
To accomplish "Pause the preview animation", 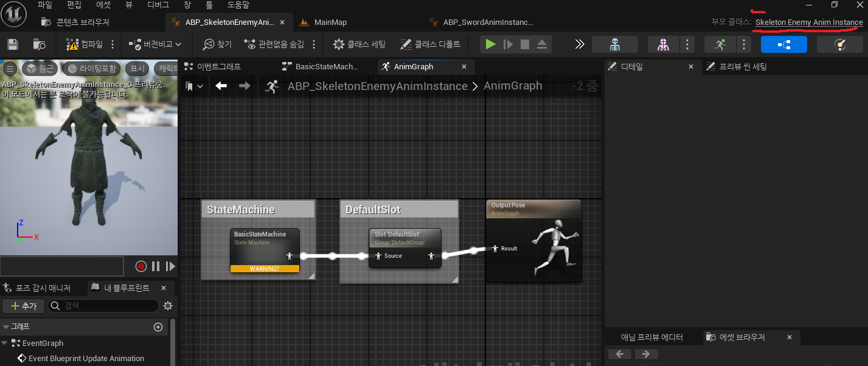I will [x=156, y=266].
